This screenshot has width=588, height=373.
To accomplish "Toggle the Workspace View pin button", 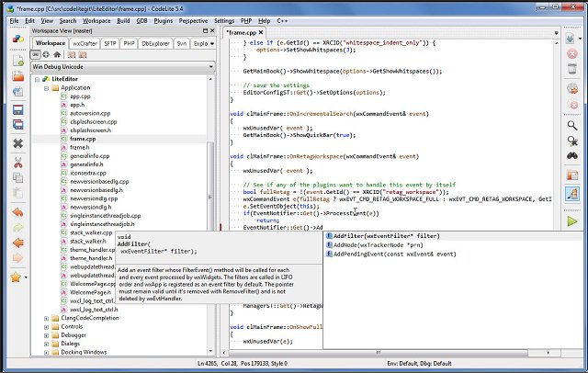I will [x=204, y=30].
